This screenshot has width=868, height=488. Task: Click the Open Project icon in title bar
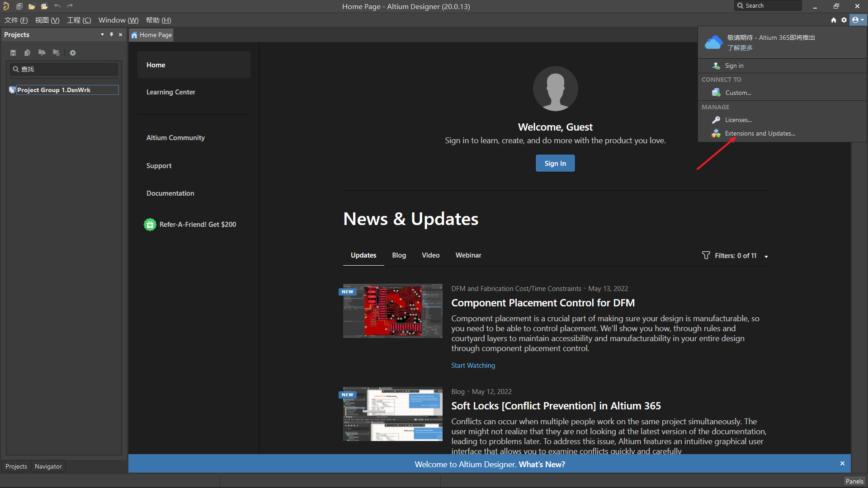pyautogui.click(x=44, y=6)
